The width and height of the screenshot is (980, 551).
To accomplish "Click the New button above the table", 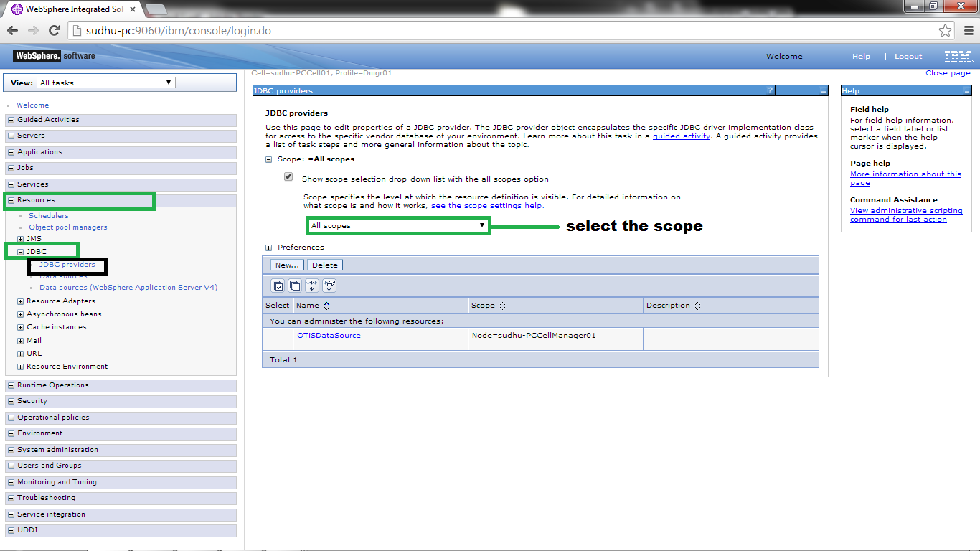I will (286, 264).
